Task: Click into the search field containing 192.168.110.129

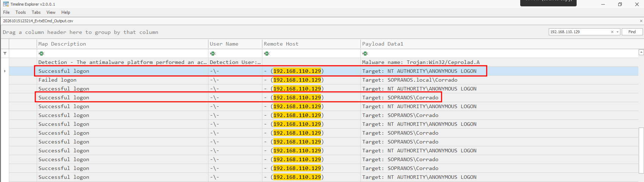Action: point(579,32)
